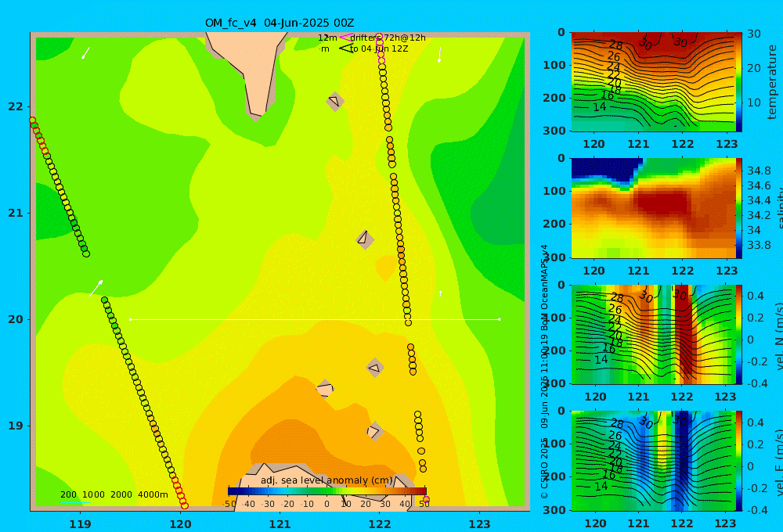Click the salinity colorbar next to the 34.4 tick
The height and width of the screenshot is (532, 783).
(x=739, y=200)
